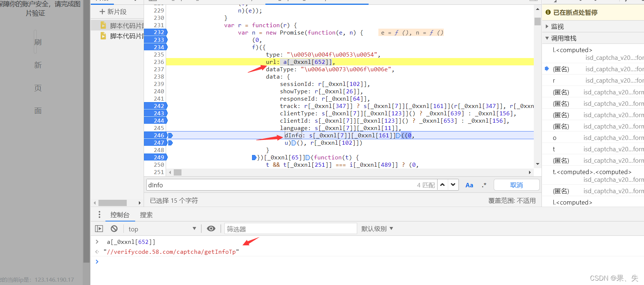
Task: Click snippets pane horizontal scrollbar thumb
Action: click(x=112, y=203)
